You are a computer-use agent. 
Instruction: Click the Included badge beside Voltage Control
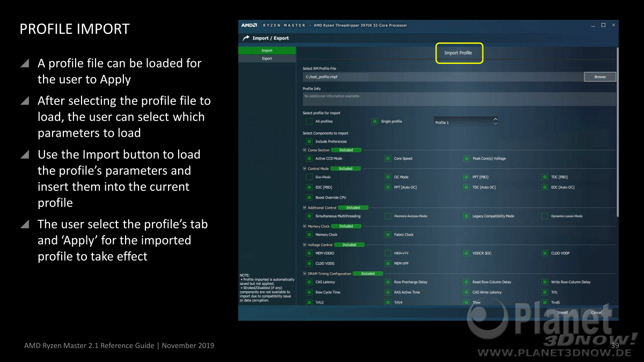point(349,245)
